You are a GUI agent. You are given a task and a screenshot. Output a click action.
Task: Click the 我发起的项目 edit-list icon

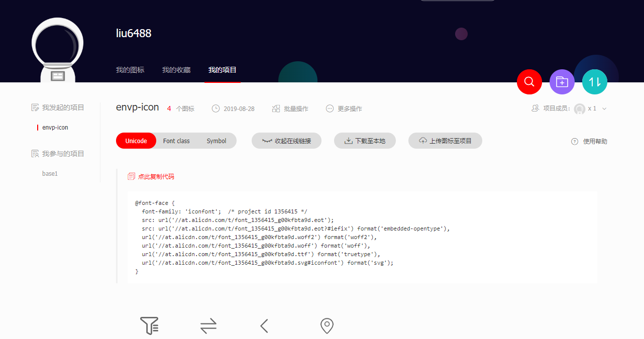(x=35, y=107)
